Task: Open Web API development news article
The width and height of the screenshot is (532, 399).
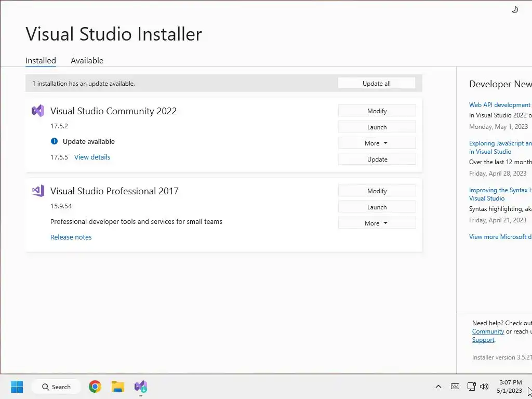Action: pos(500,105)
